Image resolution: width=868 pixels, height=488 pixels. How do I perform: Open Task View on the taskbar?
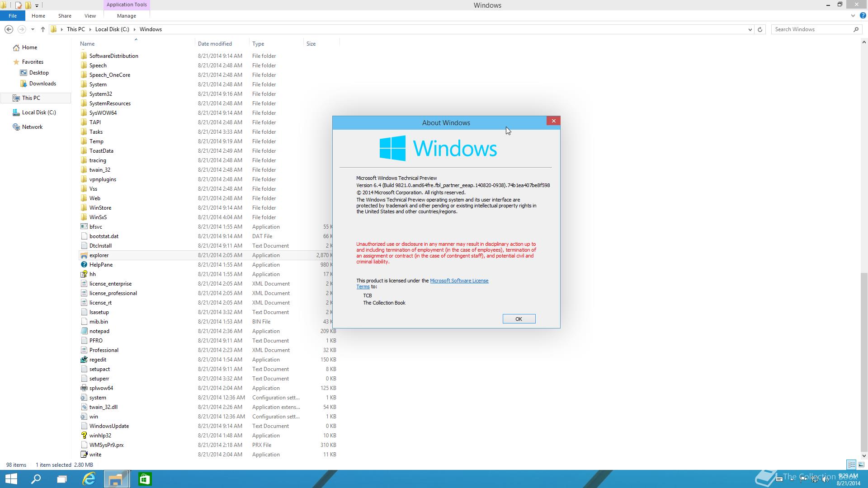[62, 479]
